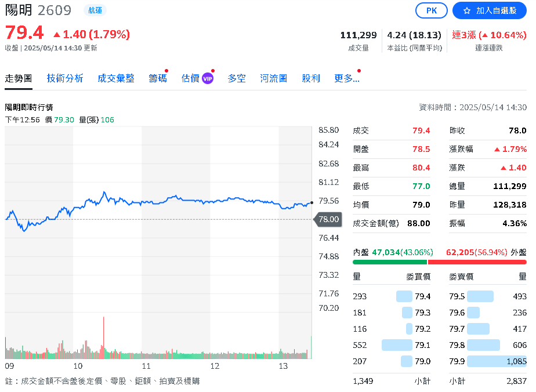Image resolution: width=536 pixels, height=392 pixels.
Task: Go to the 籌碼 tab
Action: coord(158,79)
